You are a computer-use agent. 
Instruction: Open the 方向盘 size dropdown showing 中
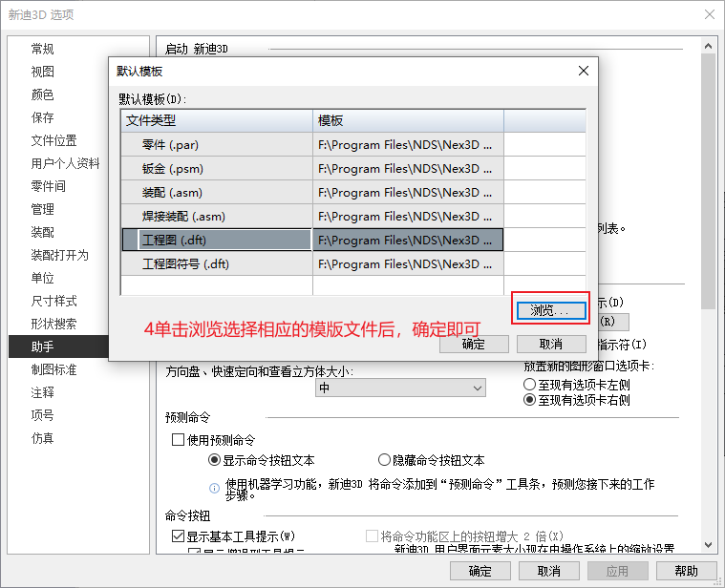click(x=400, y=388)
